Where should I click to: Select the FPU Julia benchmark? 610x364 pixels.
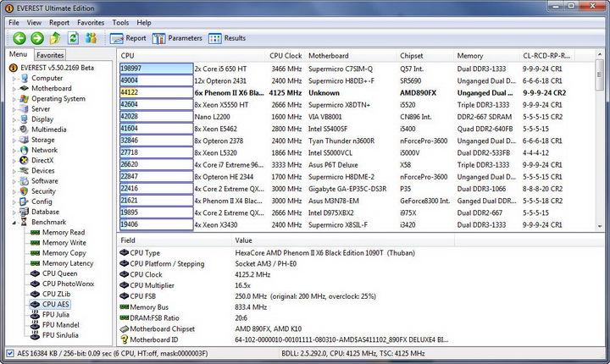tap(50, 315)
